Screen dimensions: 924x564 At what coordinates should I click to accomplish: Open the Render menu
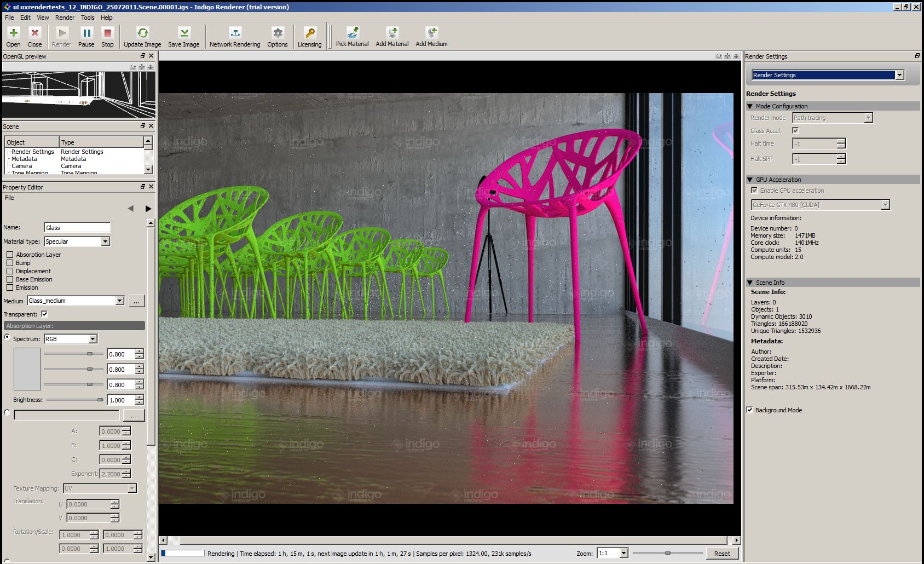65,18
